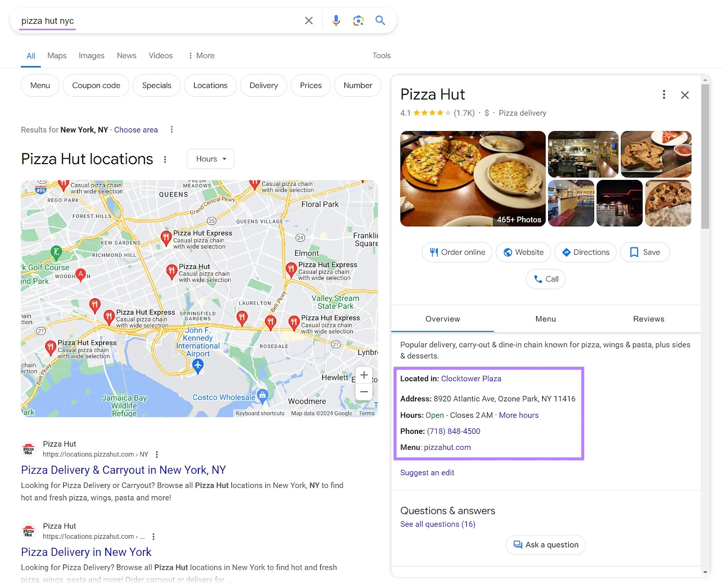This screenshot has height=588, width=723.
Task: Switch to the Maps tab
Action: (x=57, y=56)
